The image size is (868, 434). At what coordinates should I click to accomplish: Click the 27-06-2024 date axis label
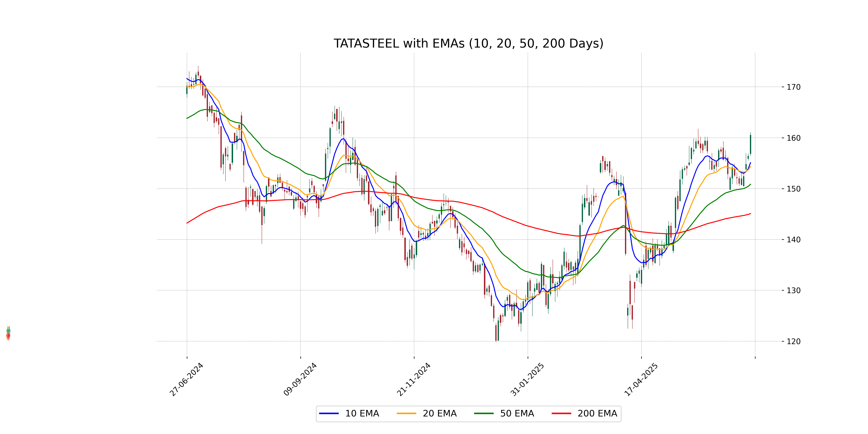point(186,380)
